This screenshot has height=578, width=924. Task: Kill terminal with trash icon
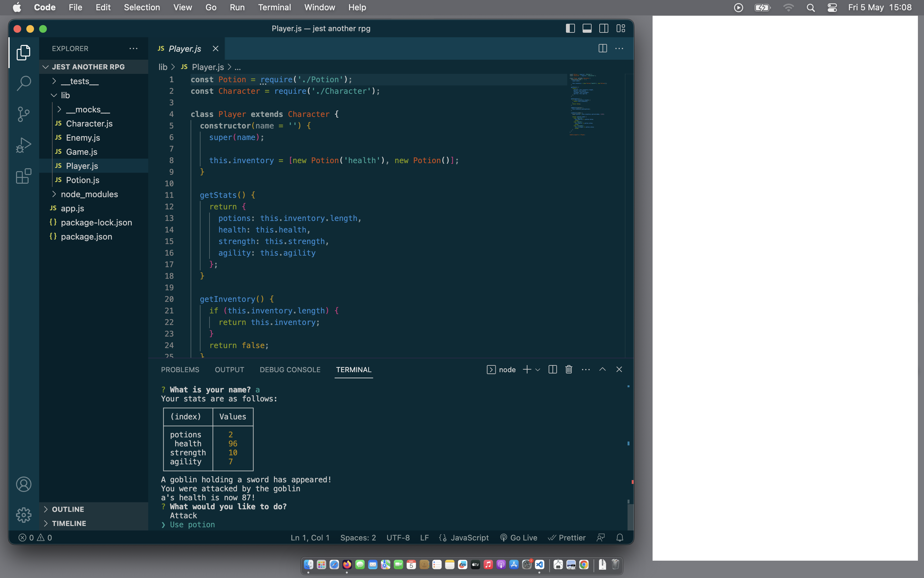(x=569, y=369)
